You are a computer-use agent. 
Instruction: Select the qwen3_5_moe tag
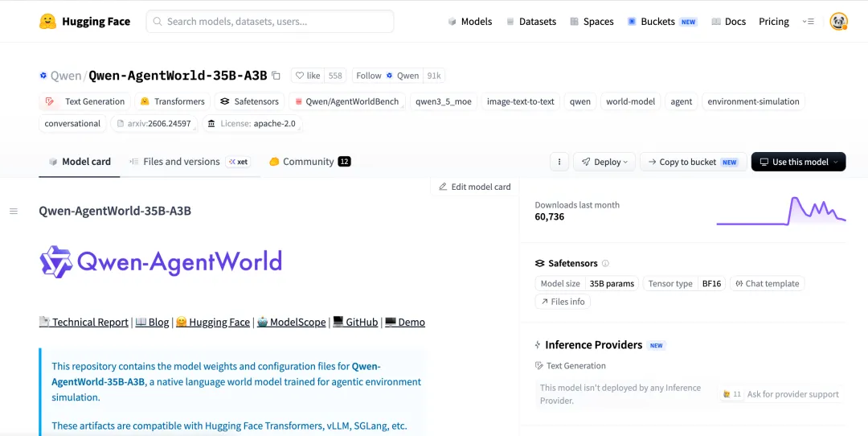click(444, 101)
